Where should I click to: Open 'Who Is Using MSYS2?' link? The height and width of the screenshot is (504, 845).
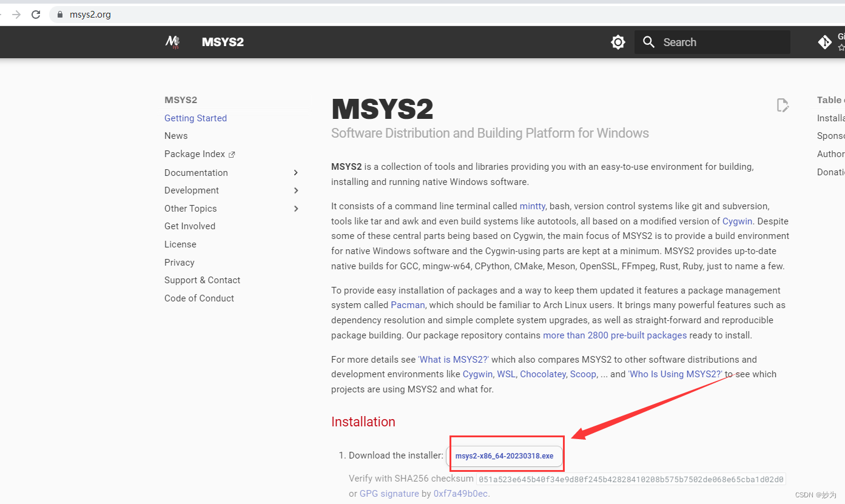tap(675, 374)
